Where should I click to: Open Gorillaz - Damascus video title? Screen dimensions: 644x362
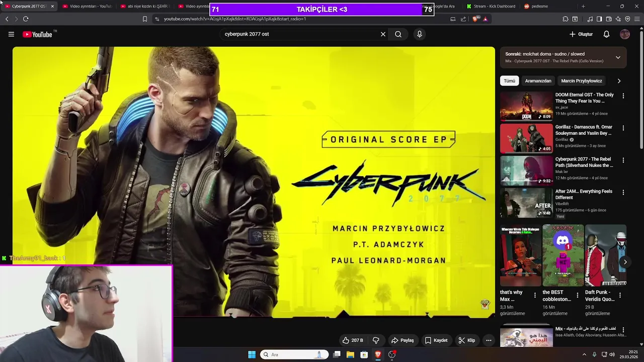[584, 130]
